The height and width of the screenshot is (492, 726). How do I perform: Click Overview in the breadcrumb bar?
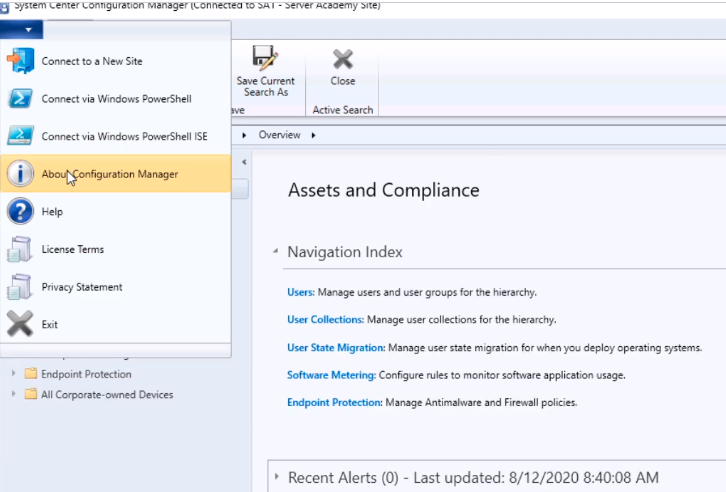[279, 135]
